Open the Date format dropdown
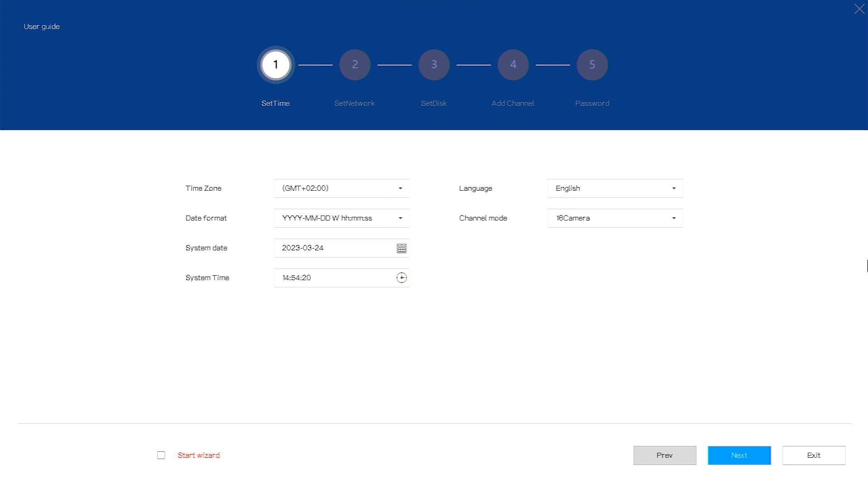Screen dimensions: 868x488 [341, 218]
